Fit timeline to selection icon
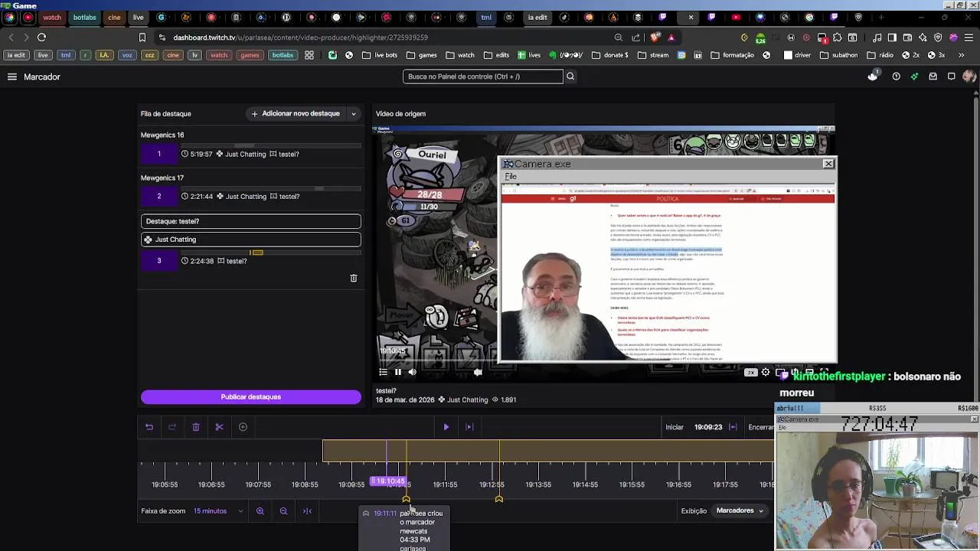This screenshot has width=980, height=551. click(x=307, y=511)
